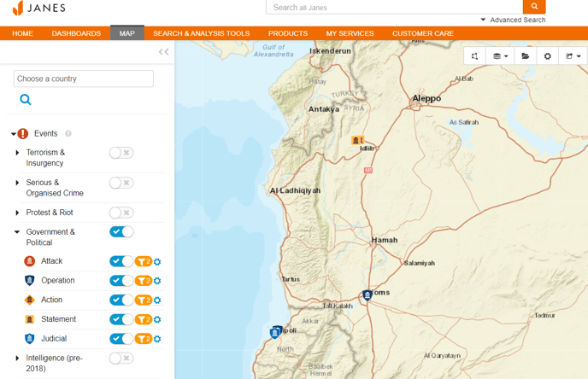Turn off Judicial events toggle
The height and width of the screenshot is (379, 588).
point(121,339)
